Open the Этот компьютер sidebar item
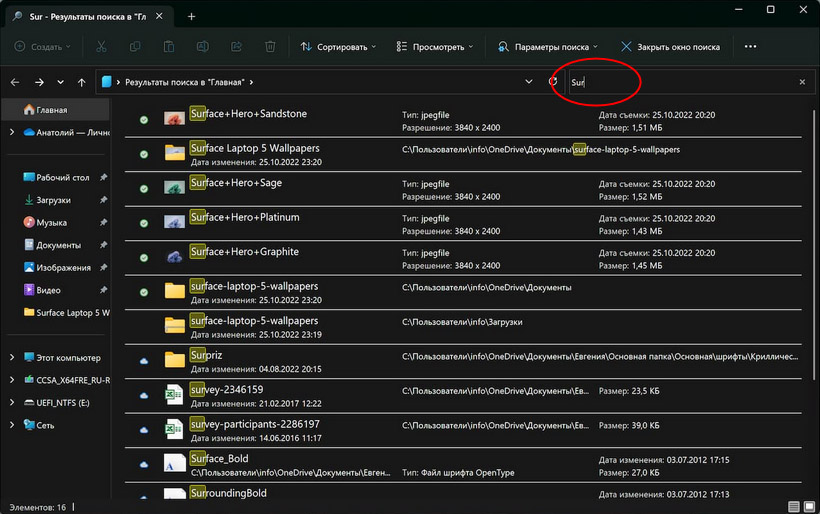This screenshot has height=514, width=820. [62, 358]
